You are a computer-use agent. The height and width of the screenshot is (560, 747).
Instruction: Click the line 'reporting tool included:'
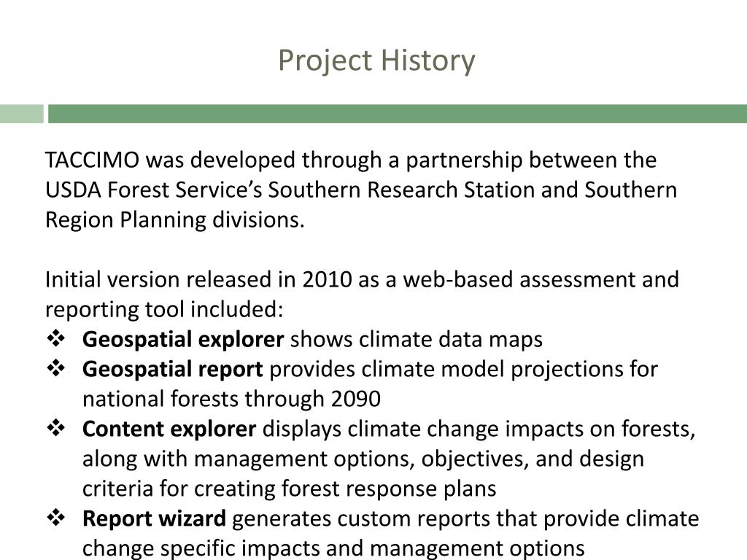[x=164, y=310]
